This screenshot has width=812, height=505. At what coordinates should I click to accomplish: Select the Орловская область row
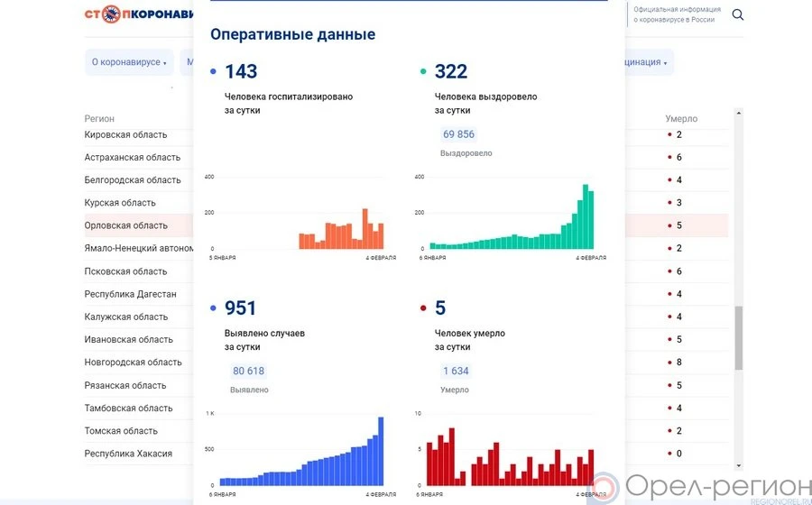pyautogui.click(x=126, y=225)
